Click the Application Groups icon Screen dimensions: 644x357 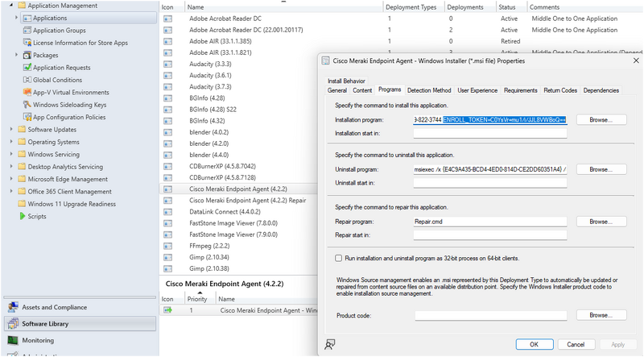(27, 31)
